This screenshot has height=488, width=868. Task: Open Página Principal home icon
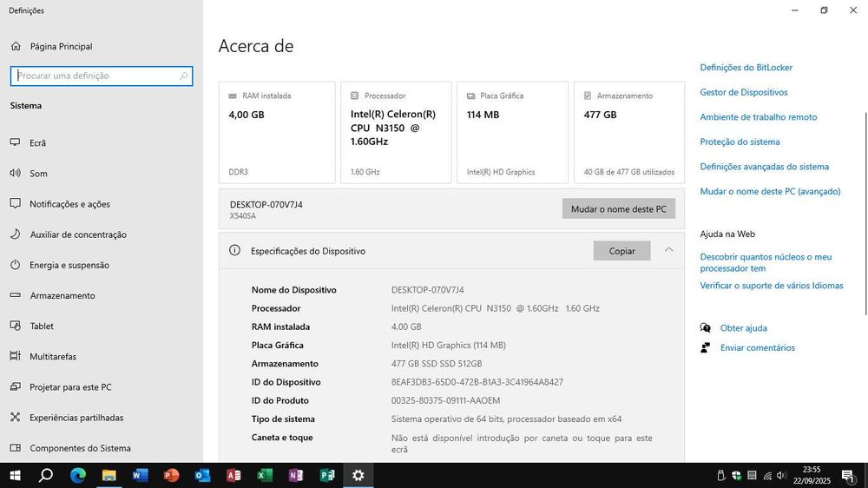pyautogui.click(x=16, y=47)
